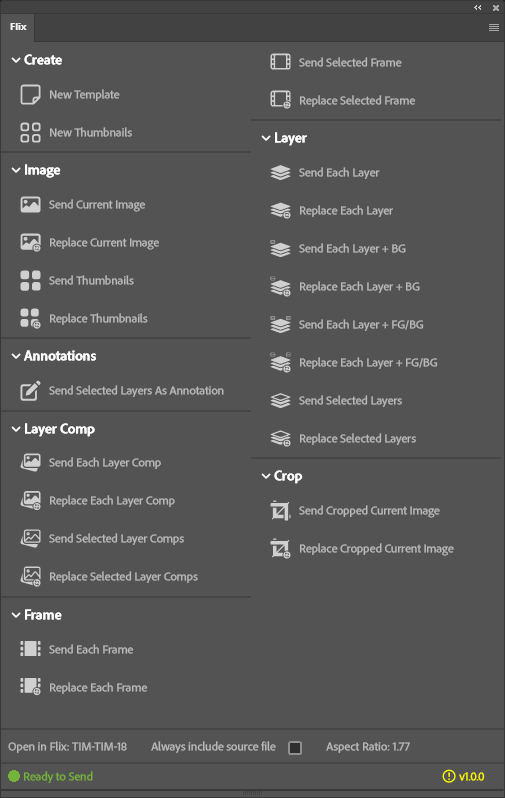Viewport: 505px width, 798px height.
Task: Click the Send Selected Frame label
Action: pos(350,63)
